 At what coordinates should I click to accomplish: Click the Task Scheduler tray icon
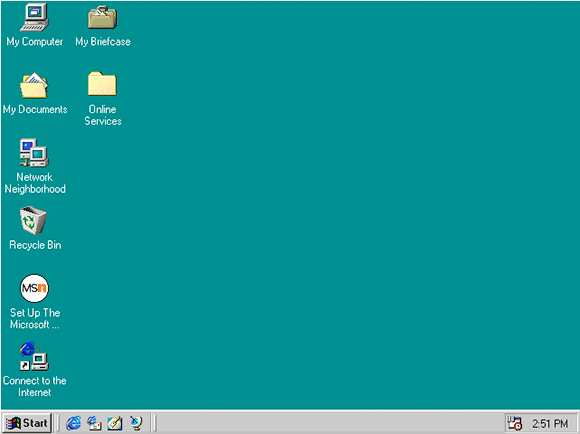[x=515, y=423]
